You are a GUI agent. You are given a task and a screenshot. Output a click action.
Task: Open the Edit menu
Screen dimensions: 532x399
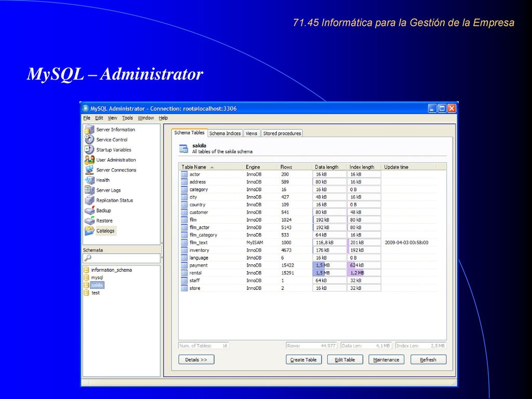point(99,118)
